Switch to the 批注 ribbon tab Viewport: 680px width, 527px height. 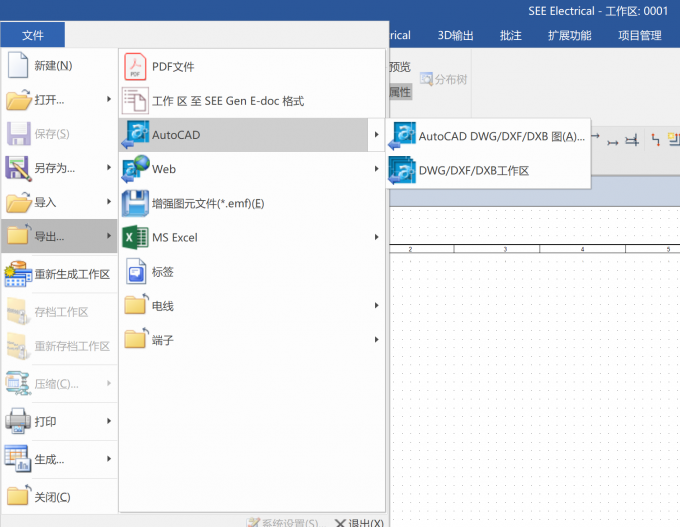(510, 35)
